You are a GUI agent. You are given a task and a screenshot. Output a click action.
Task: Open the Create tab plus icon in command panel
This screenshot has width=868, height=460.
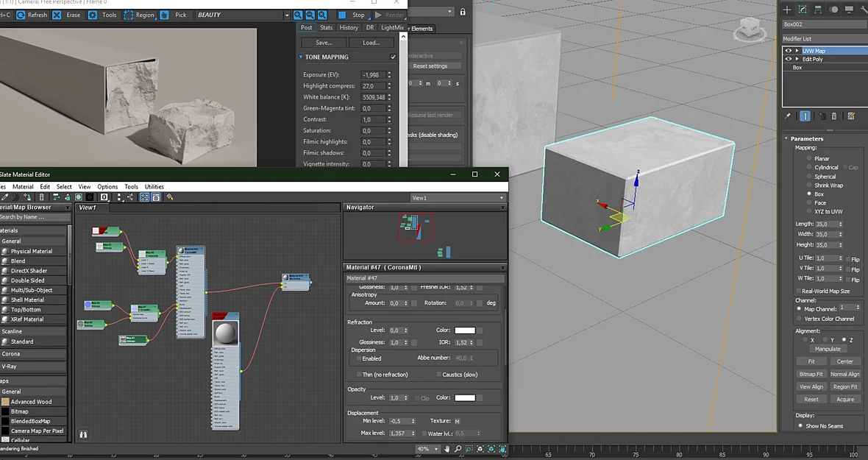786,10
